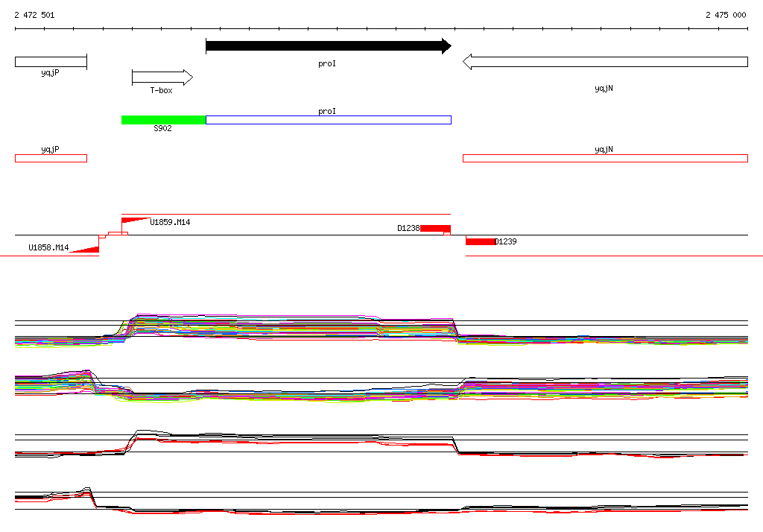The height and width of the screenshot is (532, 763).
Task: Click the green S902 segment
Action: coord(163,120)
